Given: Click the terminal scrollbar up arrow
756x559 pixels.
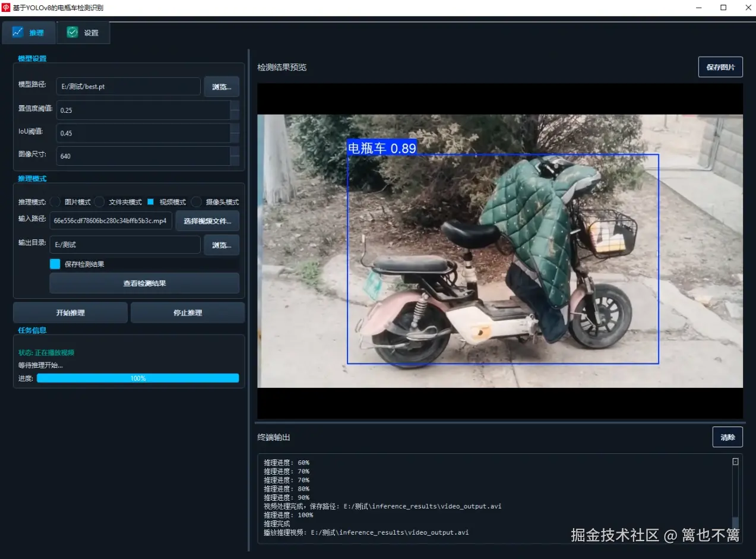Looking at the screenshot, I should (x=735, y=462).
